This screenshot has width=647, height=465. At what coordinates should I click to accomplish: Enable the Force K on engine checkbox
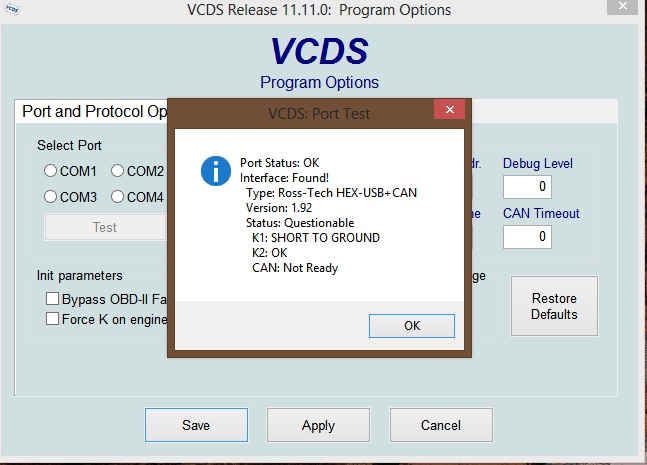[x=52, y=319]
